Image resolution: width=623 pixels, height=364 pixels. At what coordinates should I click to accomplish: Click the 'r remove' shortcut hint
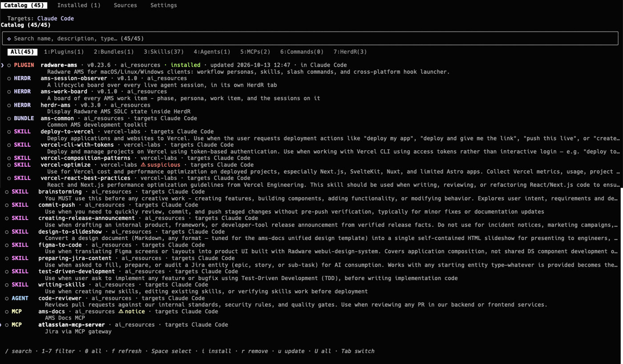point(255,351)
